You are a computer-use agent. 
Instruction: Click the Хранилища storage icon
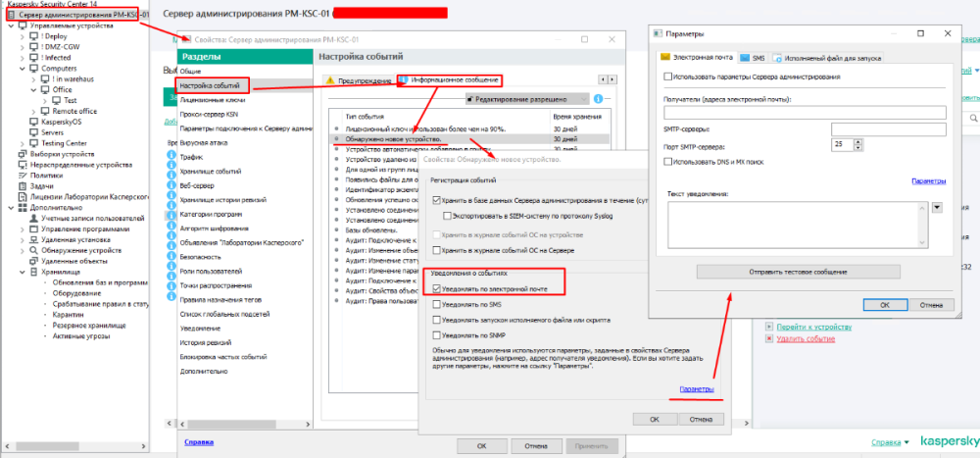click(x=34, y=273)
